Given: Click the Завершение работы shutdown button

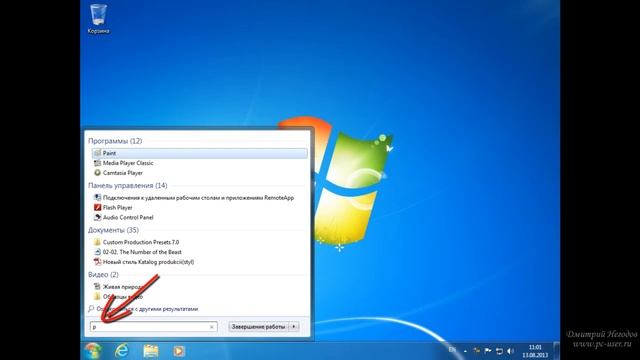Looking at the screenshot, I should pyautogui.click(x=258, y=327).
